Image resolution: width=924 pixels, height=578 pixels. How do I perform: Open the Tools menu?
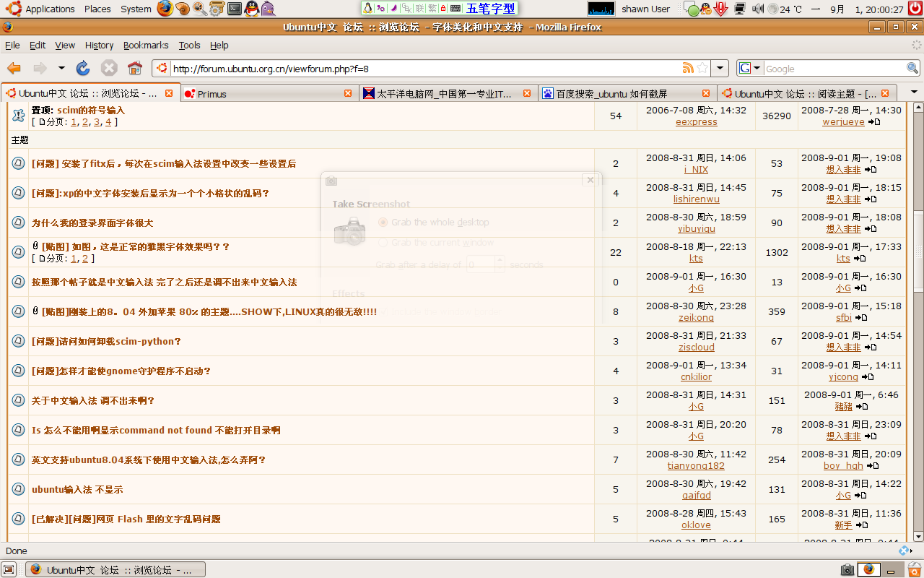tap(189, 45)
